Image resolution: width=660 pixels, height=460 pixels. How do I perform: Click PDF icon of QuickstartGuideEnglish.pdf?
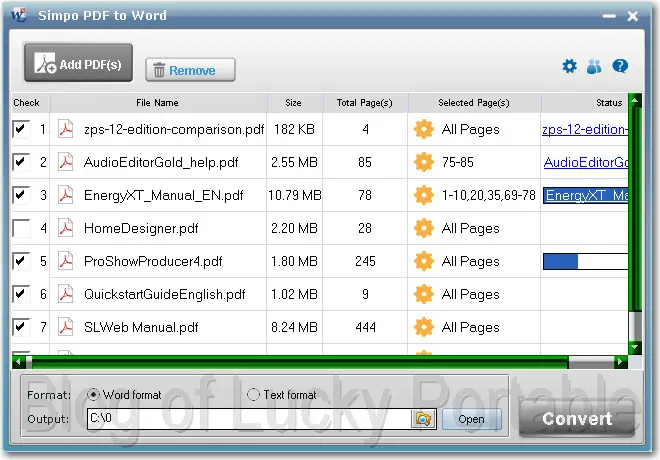[x=66, y=294]
